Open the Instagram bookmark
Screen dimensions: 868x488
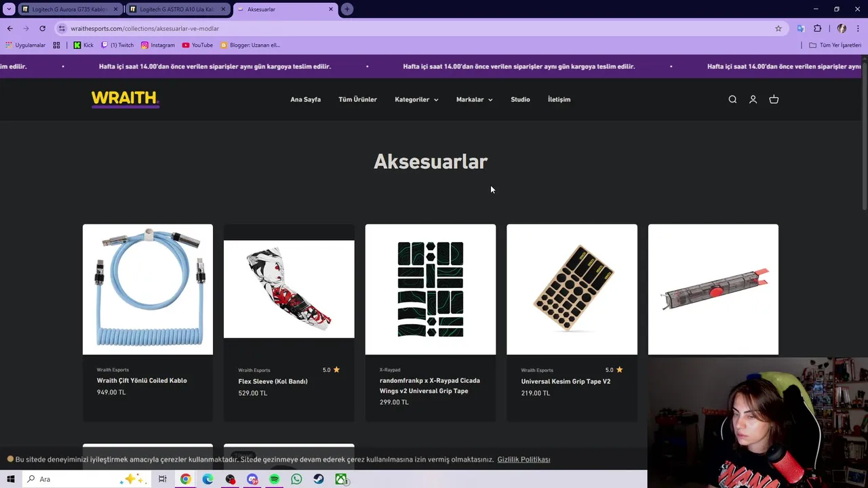(157, 45)
